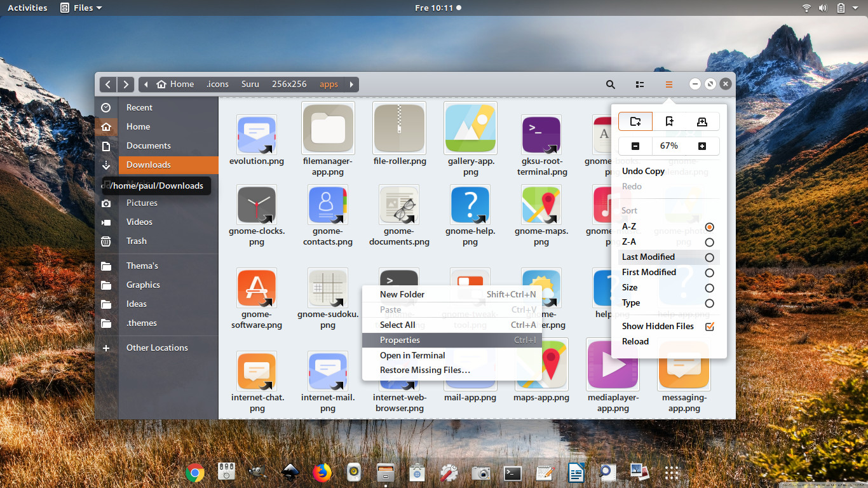This screenshot has width=868, height=488.
Task: Select the gallery-app.png thumbnail
Action: pyautogui.click(x=470, y=128)
